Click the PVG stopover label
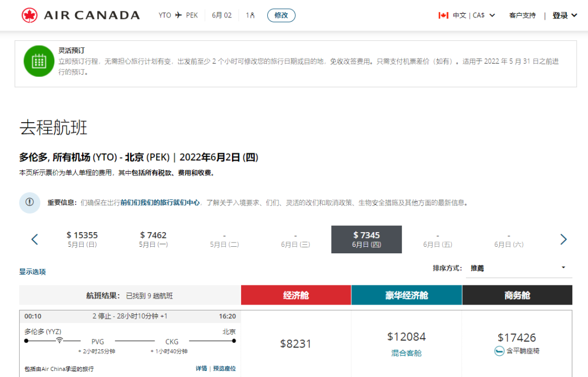Viewport: 588px width, 377px height. coord(97,342)
